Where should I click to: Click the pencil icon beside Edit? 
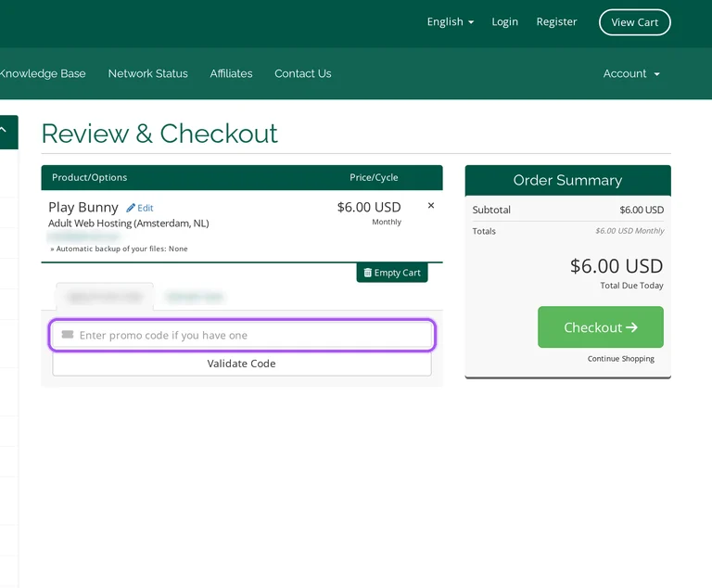click(131, 208)
